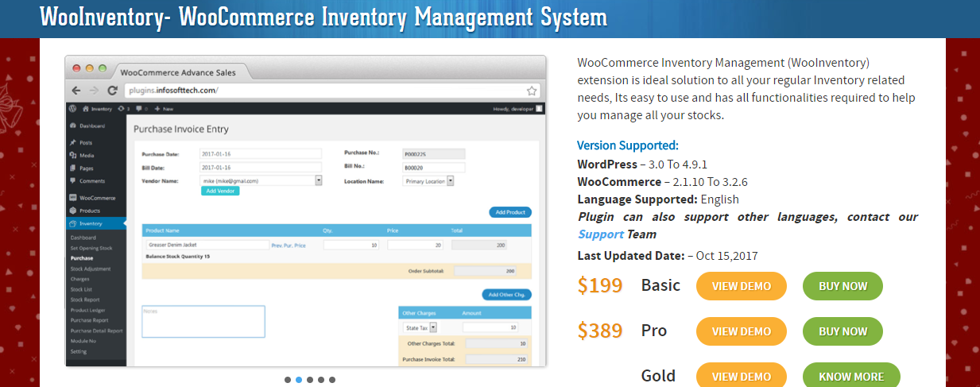Screen dimensions: 980x387
Task: Open the Media icon in sidebar
Action: 73,155
